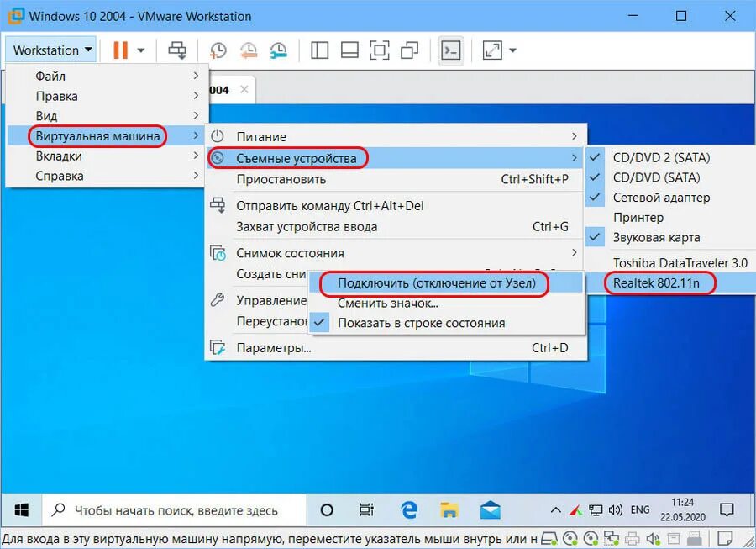Toggle the library sidebar toolbar icon
The width and height of the screenshot is (756, 549).
320,50
